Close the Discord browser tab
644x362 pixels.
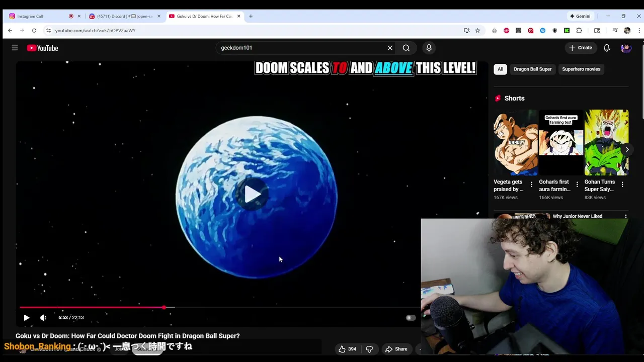click(159, 16)
